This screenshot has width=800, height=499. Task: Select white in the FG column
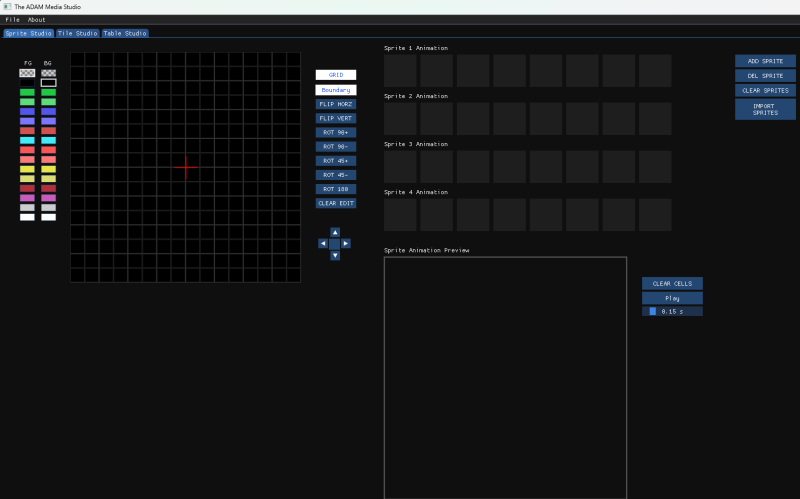point(27,217)
